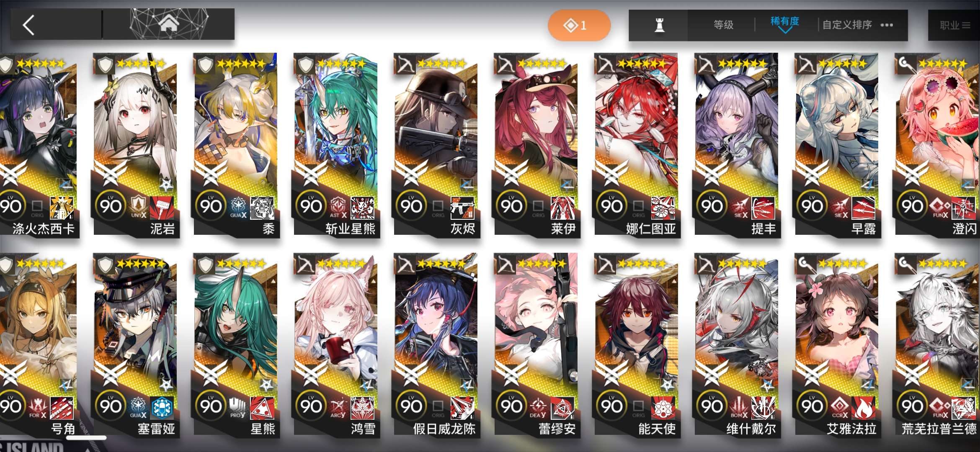
Task: Toggle sorting by 等级 level
Action: (x=723, y=25)
